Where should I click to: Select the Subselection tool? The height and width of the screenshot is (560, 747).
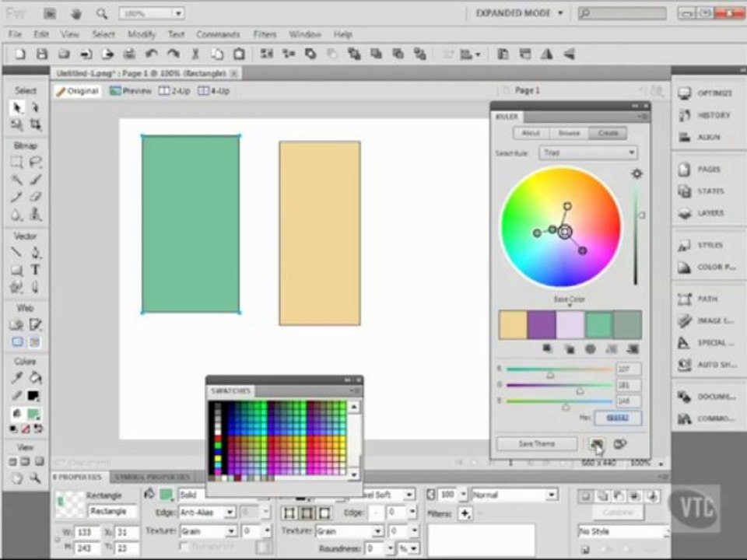[x=35, y=107]
